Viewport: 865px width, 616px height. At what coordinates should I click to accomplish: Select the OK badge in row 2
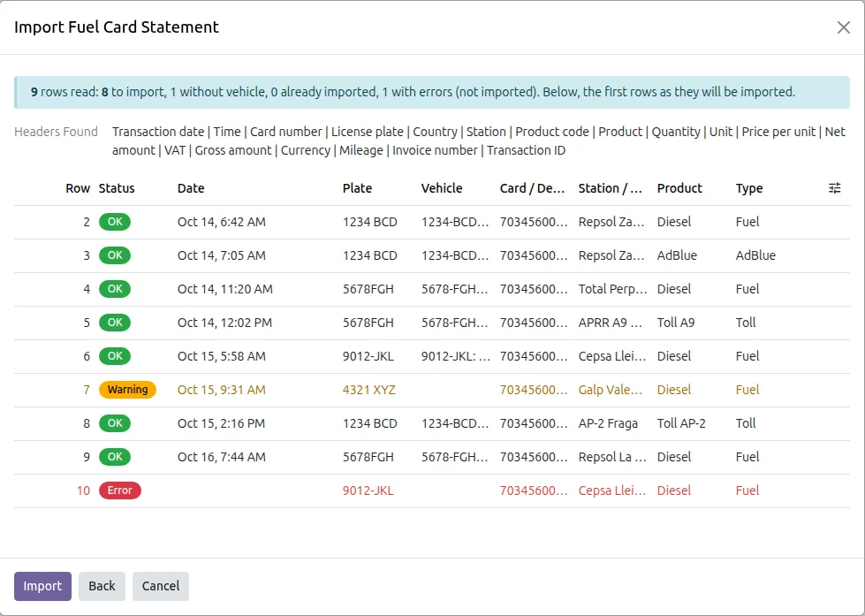tap(115, 222)
